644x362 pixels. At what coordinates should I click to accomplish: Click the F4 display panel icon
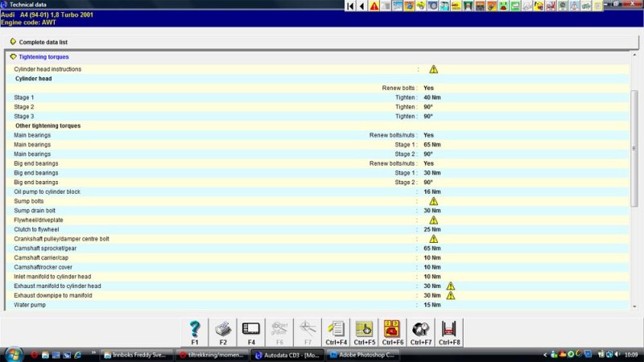[251, 330]
